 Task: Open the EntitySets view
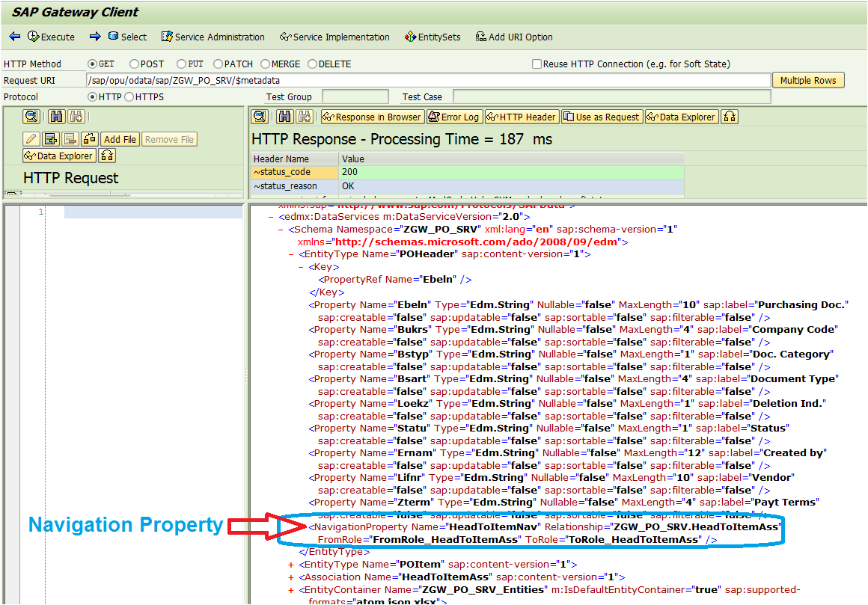[433, 37]
